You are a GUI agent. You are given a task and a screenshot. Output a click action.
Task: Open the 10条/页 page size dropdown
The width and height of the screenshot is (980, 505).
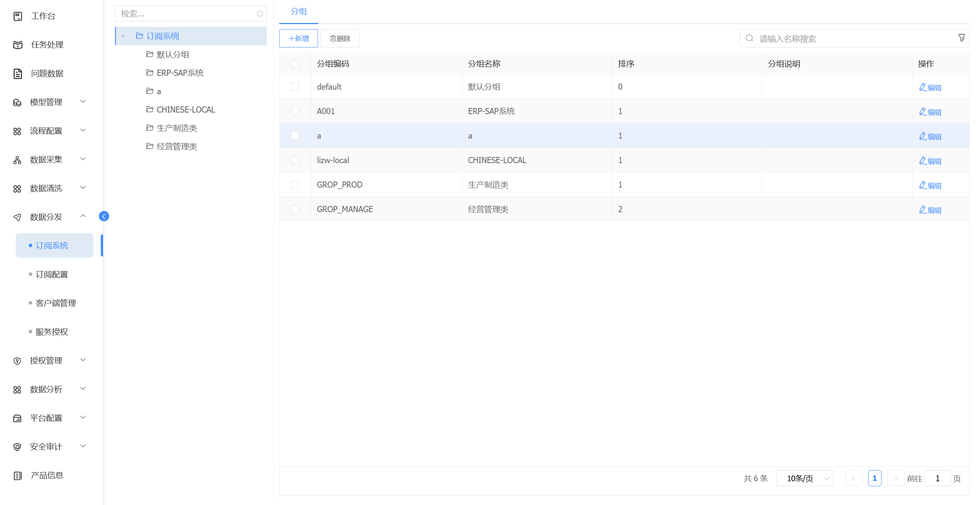point(804,478)
